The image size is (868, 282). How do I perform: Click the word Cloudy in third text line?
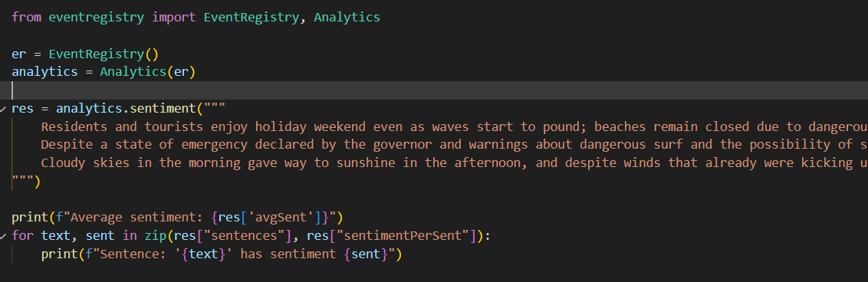click(63, 163)
